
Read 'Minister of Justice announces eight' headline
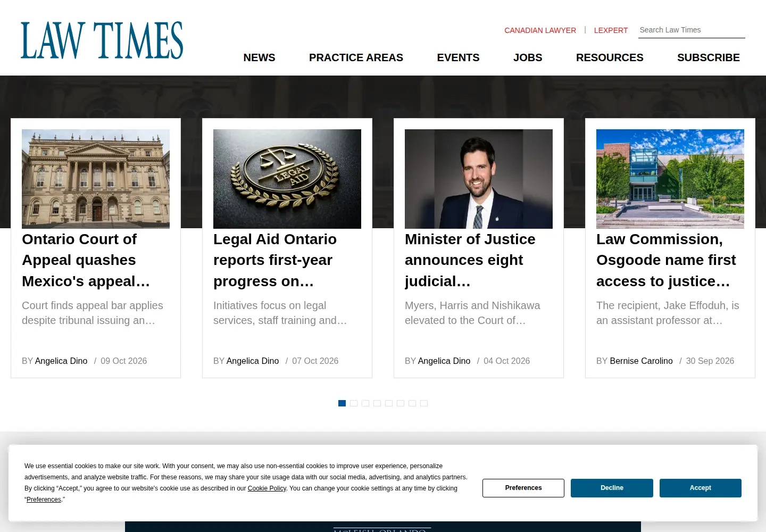point(470,260)
